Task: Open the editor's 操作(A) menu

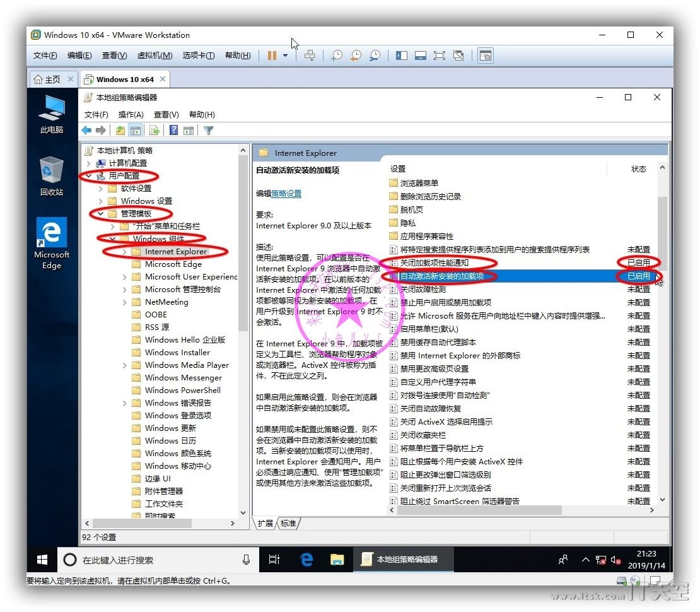Action: coord(131,115)
